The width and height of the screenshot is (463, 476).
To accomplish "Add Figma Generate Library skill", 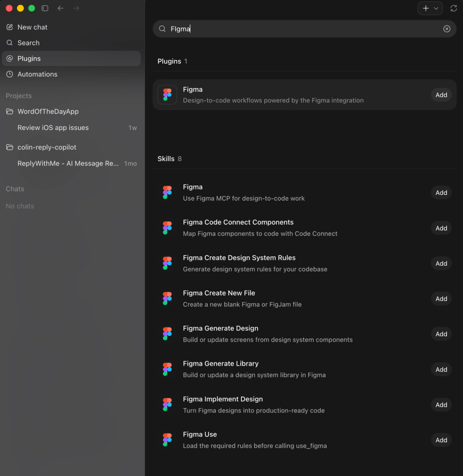I will [x=441, y=369].
